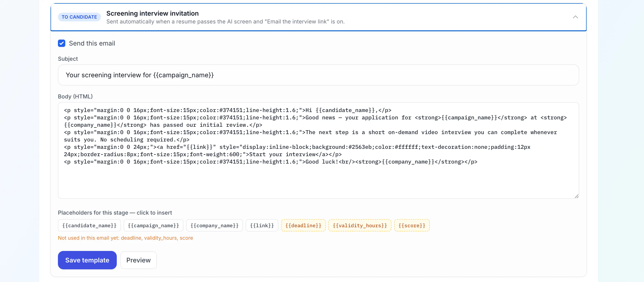This screenshot has width=644, height=282.
Task: Collapse the Screening interview invitation panel chevron
Action: tap(575, 17)
